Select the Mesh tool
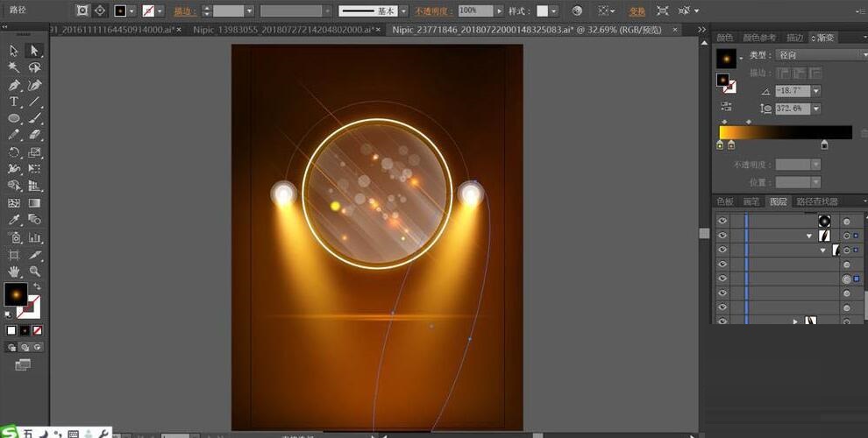The height and width of the screenshot is (438, 868). click(14, 203)
